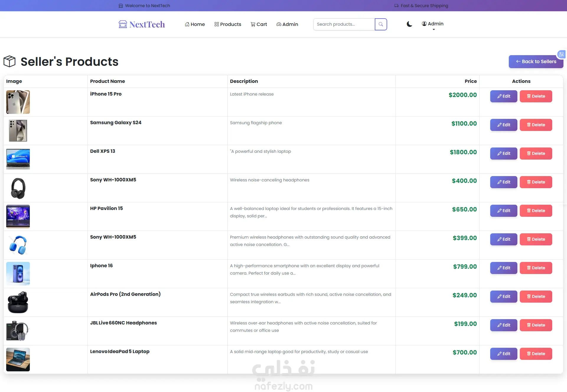
Task: Delete the HP Pavilion 15 product
Action: [x=536, y=211]
